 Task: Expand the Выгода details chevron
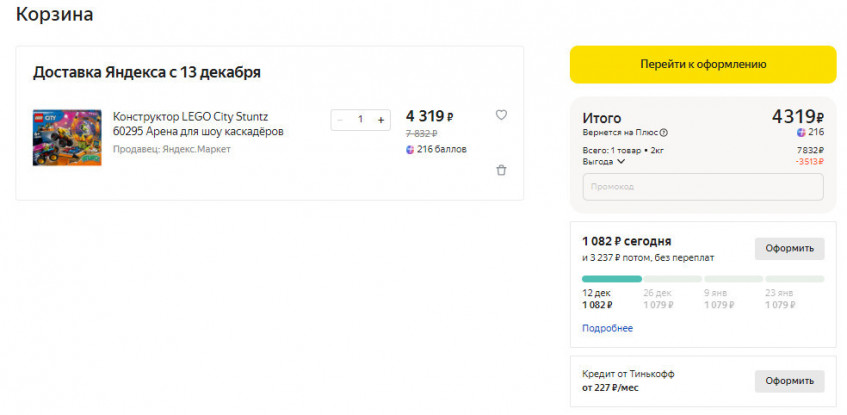621,161
